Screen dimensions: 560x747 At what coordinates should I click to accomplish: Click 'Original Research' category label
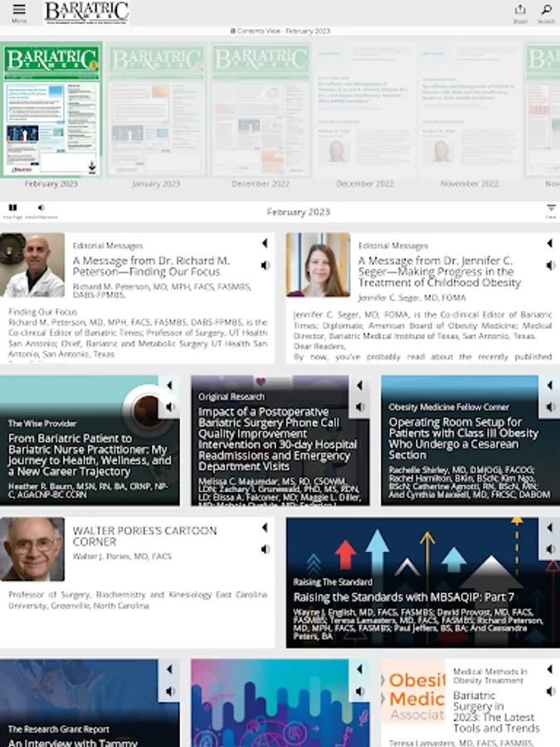231,397
